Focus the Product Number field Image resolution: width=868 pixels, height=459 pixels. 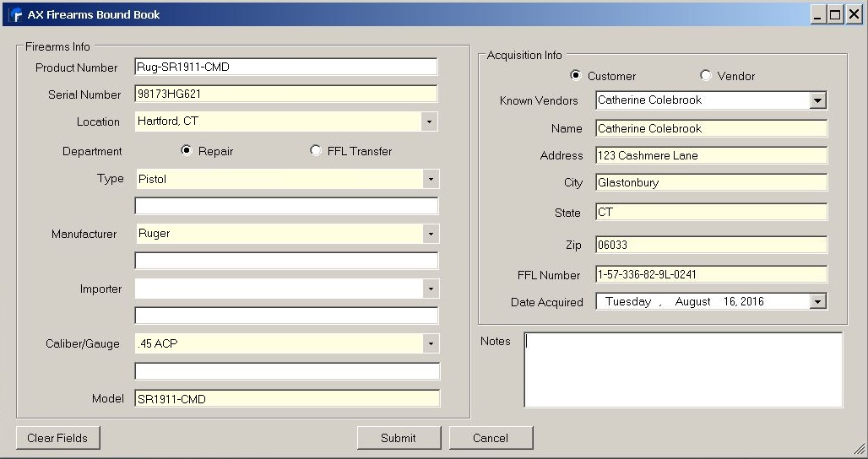coord(286,67)
